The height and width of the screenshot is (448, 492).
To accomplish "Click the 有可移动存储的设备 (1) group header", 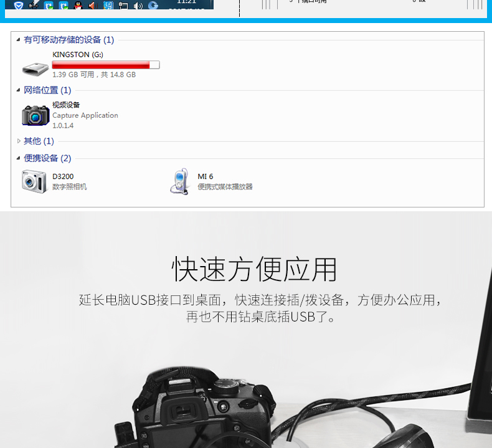I will click(69, 40).
